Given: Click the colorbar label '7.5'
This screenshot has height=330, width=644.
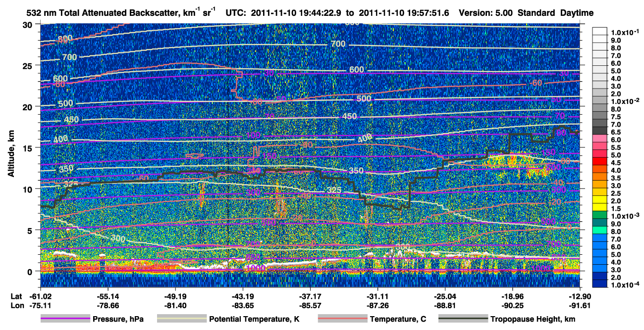Looking at the screenshot, I should pyautogui.click(x=617, y=117).
